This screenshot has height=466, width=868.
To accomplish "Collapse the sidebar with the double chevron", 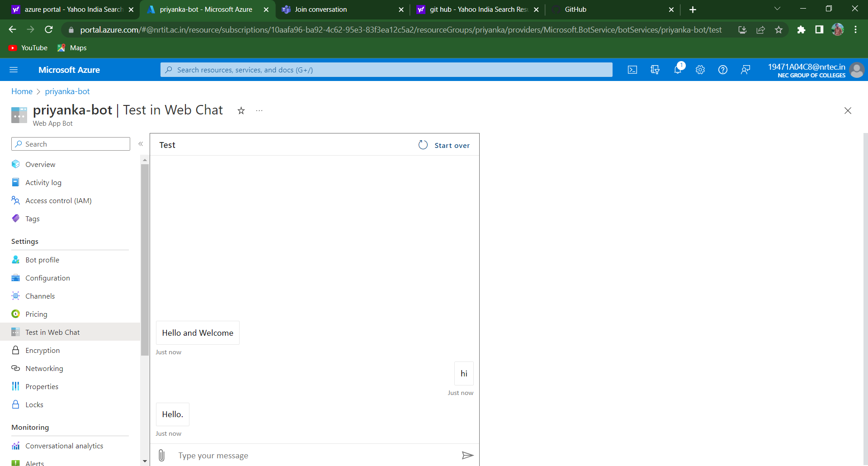I will point(141,144).
